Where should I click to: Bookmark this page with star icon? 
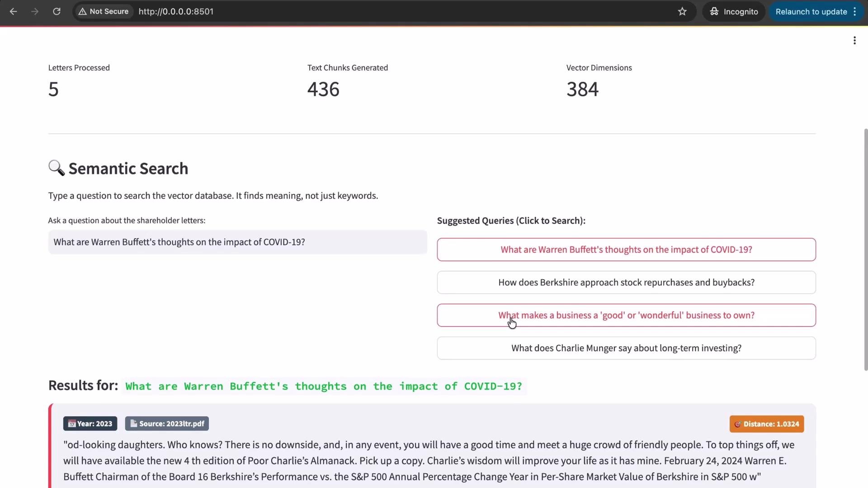click(x=682, y=11)
